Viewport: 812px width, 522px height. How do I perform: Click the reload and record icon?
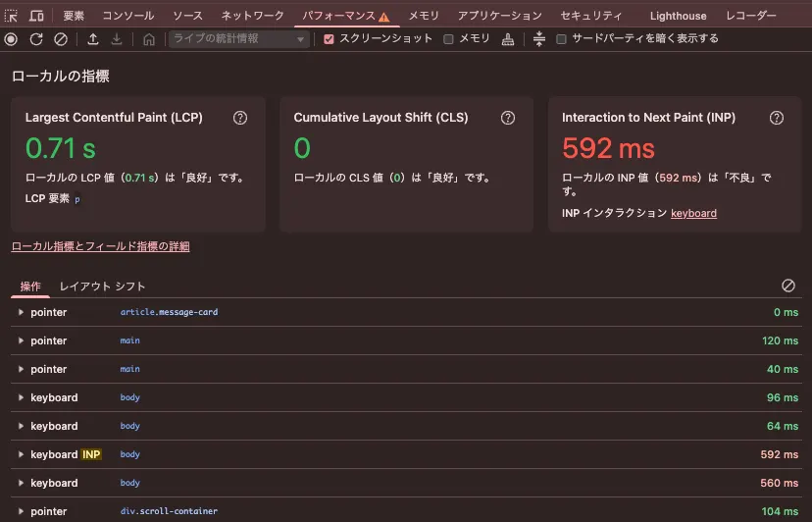coord(35,39)
